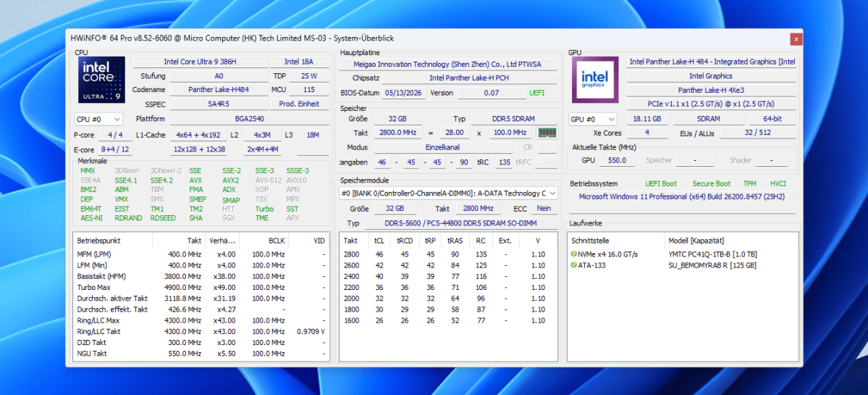Select the Basistakt (HFM) row
This screenshot has width=868, height=395.
pyautogui.click(x=201, y=276)
